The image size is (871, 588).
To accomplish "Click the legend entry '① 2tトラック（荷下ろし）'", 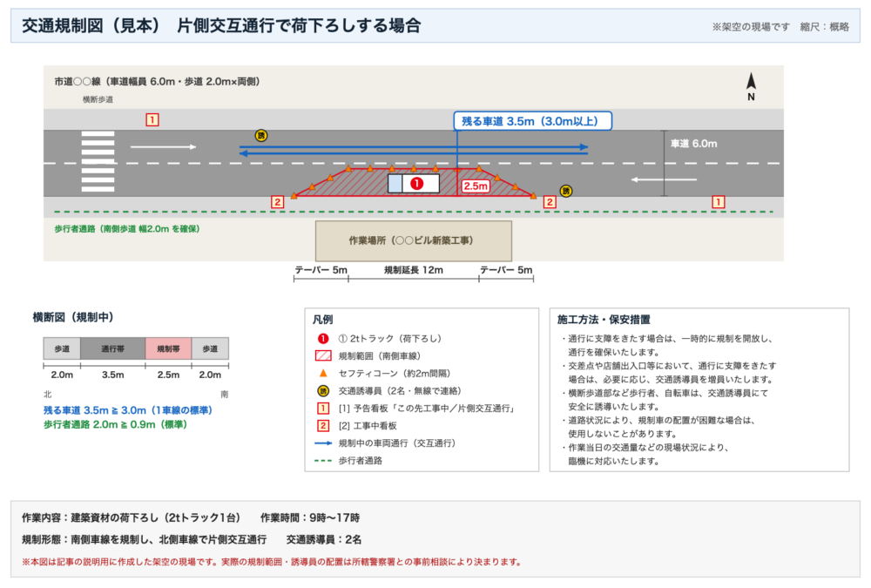I will pyautogui.click(x=390, y=339).
